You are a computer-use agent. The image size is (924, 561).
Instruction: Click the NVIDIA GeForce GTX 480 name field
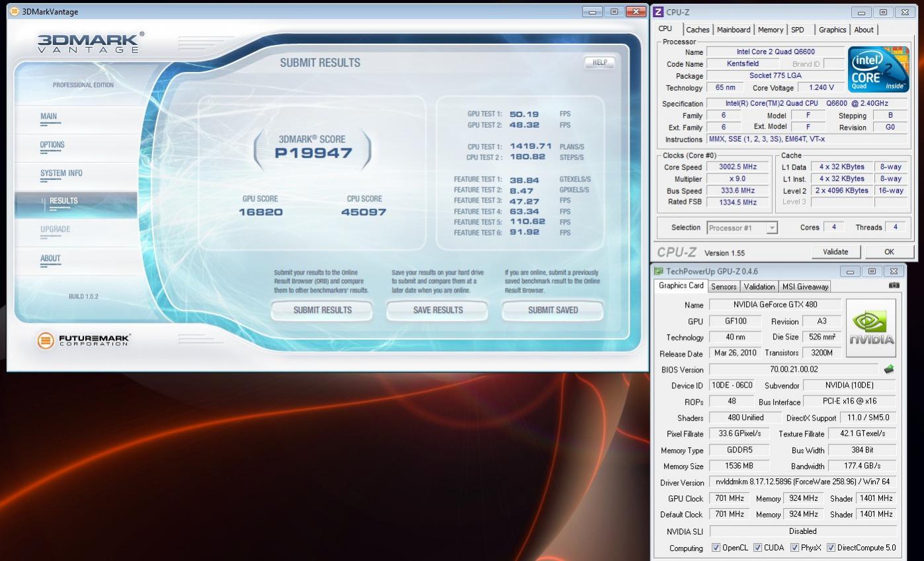point(775,305)
